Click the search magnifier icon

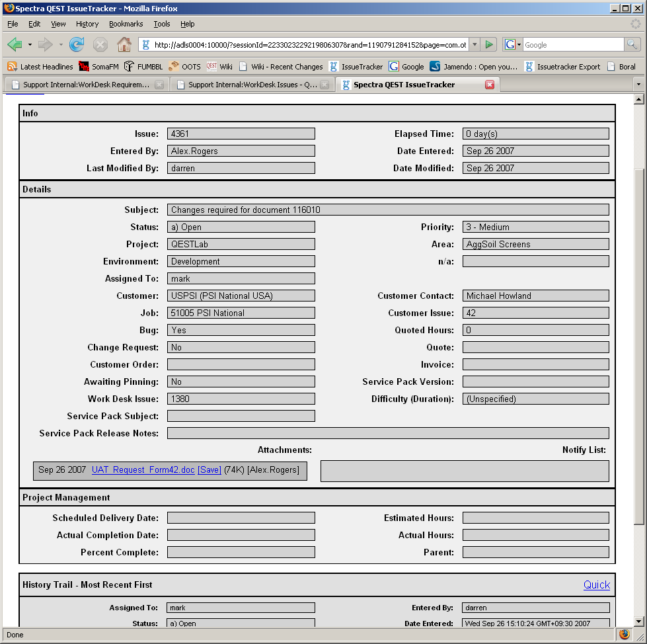click(632, 45)
